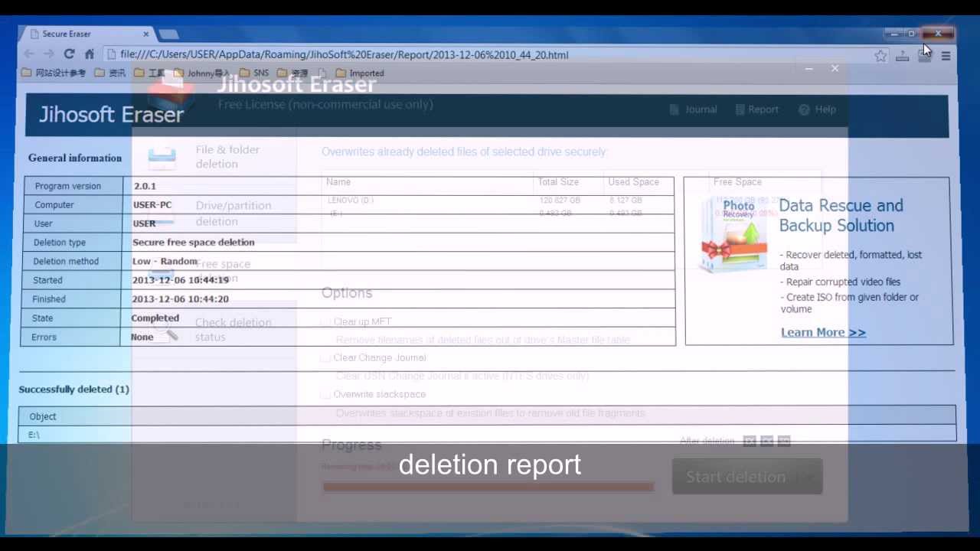The image size is (980, 551).
Task: Click the Data Rescue and Backup Solution heading
Action: pyautogui.click(x=841, y=216)
